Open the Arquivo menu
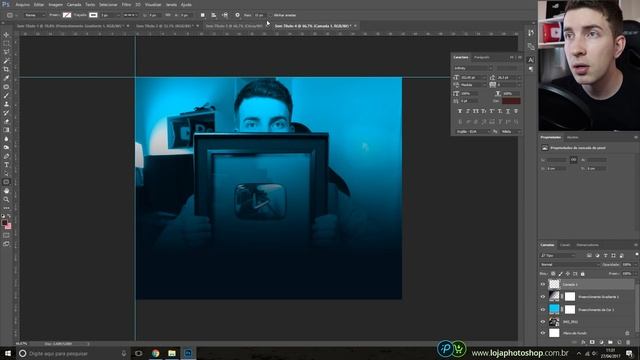Viewport: 640px width, 360px height. coord(22,4)
